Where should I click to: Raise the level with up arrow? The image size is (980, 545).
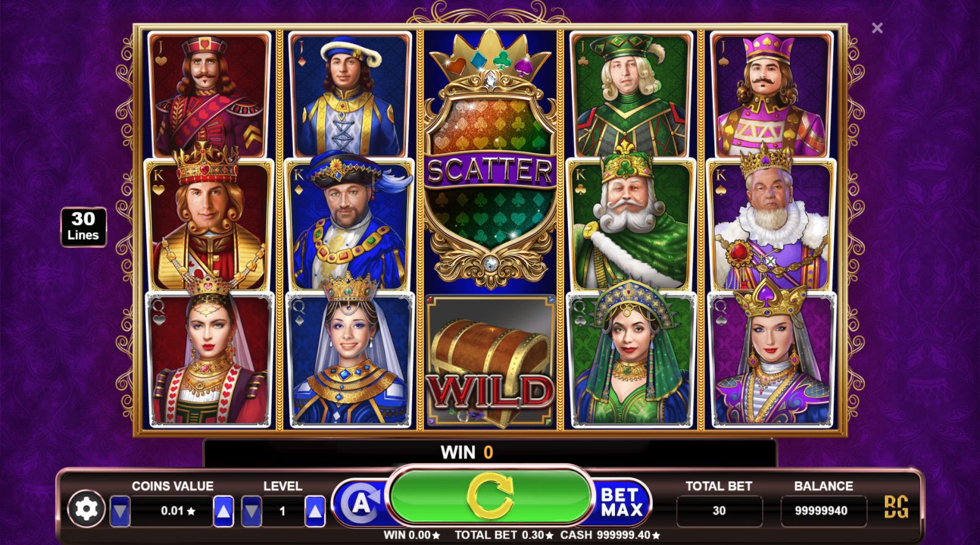click(315, 511)
